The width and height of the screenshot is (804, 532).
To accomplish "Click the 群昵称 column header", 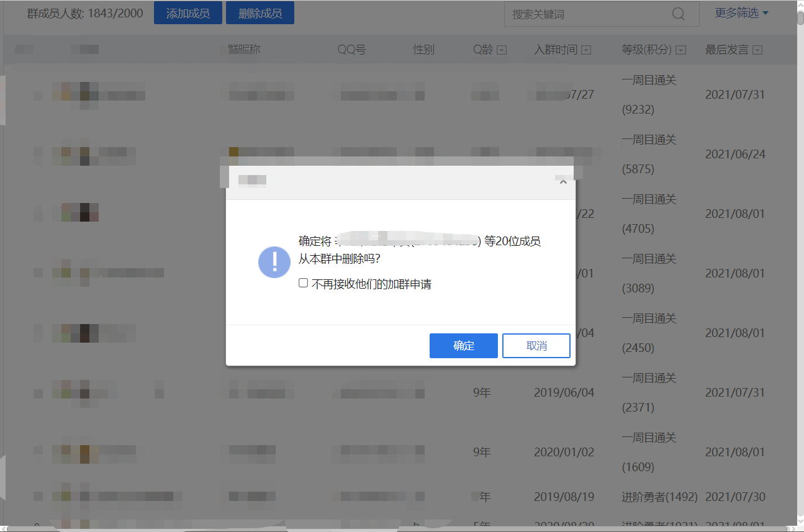I will click(x=243, y=50).
